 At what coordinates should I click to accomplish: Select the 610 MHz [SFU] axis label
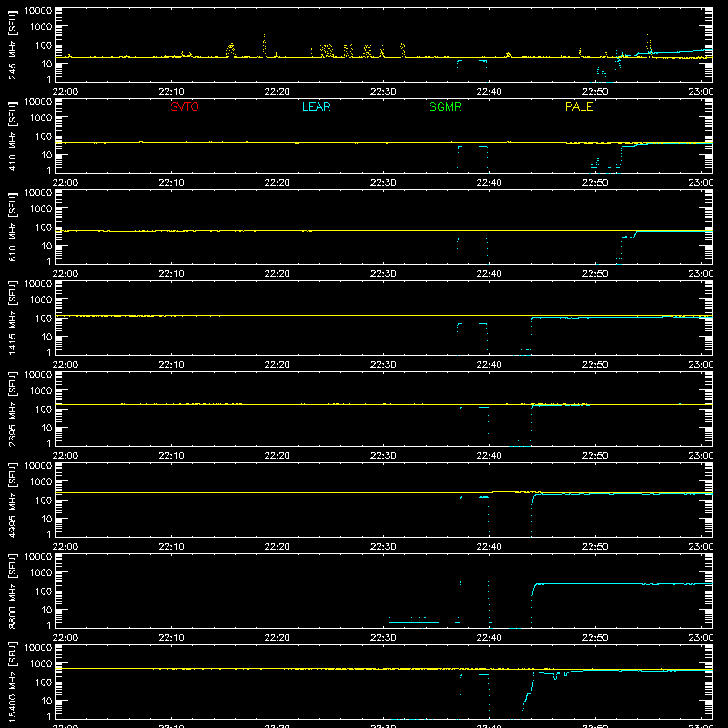click(x=12, y=227)
